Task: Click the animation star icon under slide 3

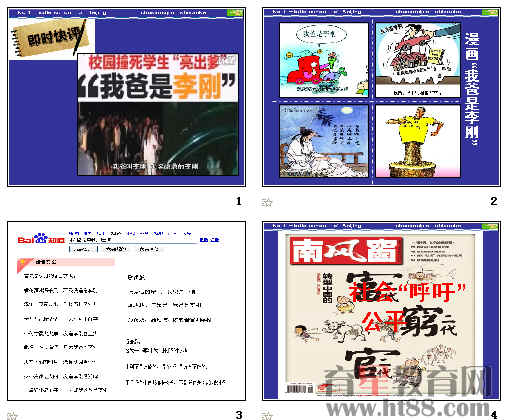Action: [12, 416]
